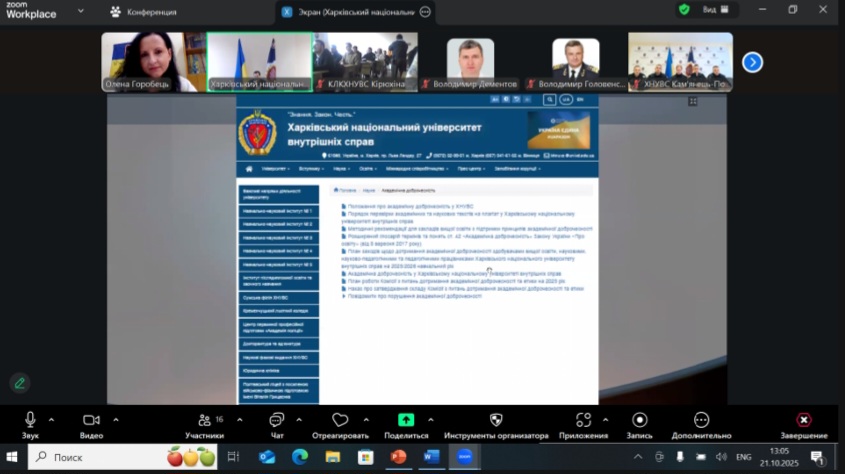Image resolution: width=845 pixels, height=474 pixels.
Task: Click the green Поделиться share screen button
Action: pyautogui.click(x=406, y=420)
